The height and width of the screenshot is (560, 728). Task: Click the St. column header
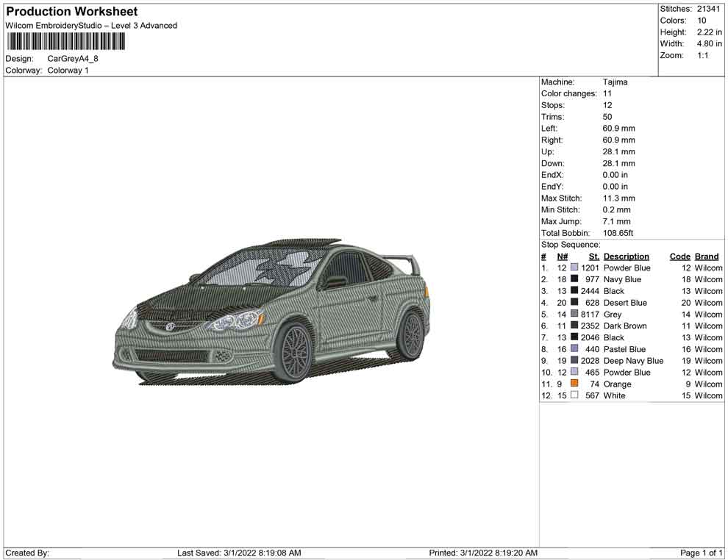point(593,256)
